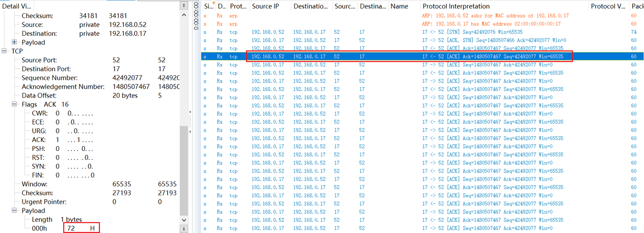
Task: Click the Detail View vertical scrollbar thumb
Action: pos(184,170)
